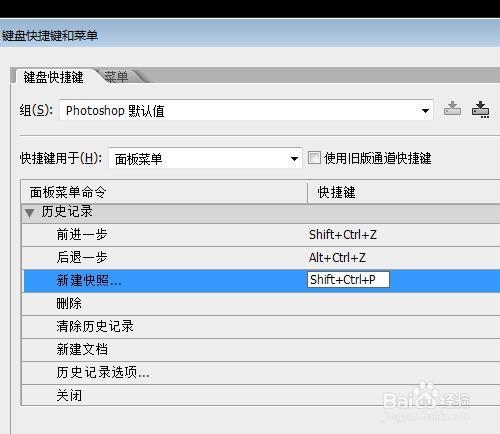Select the 关闭 command row

coord(260,395)
